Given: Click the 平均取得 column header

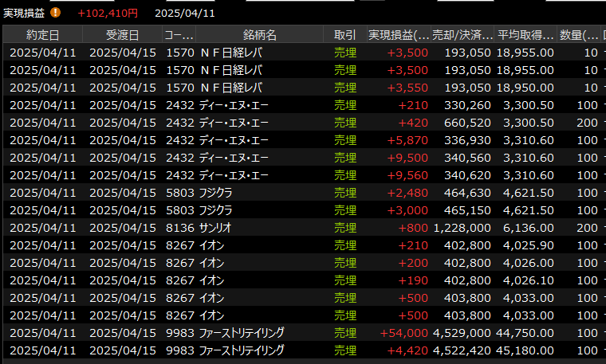Looking at the screenshot, I should (525, 35).
